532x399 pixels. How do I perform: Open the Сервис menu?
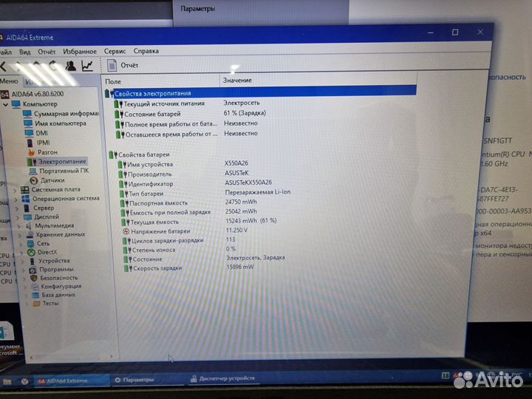click(x=115, y=51)
